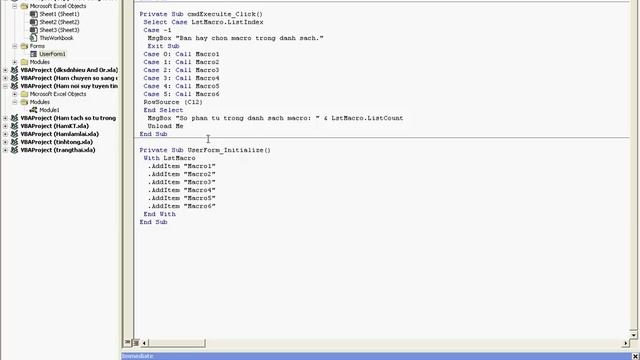Switch to Full Module View in code pane
This screenshot has height=360, width=640.
coord(136,342)
